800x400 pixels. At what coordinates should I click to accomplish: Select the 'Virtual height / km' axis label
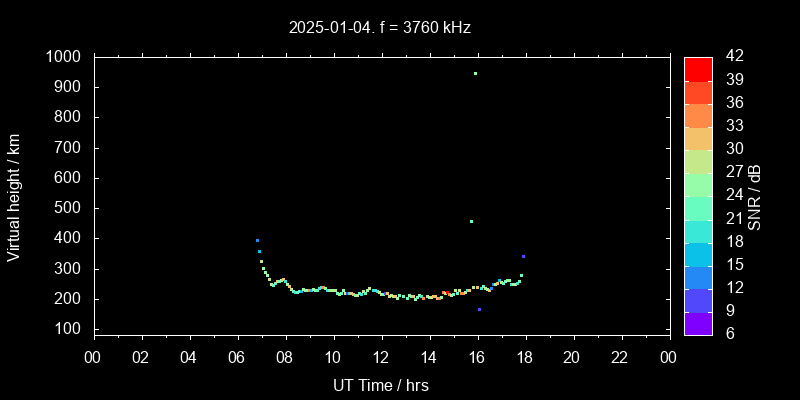14,195
